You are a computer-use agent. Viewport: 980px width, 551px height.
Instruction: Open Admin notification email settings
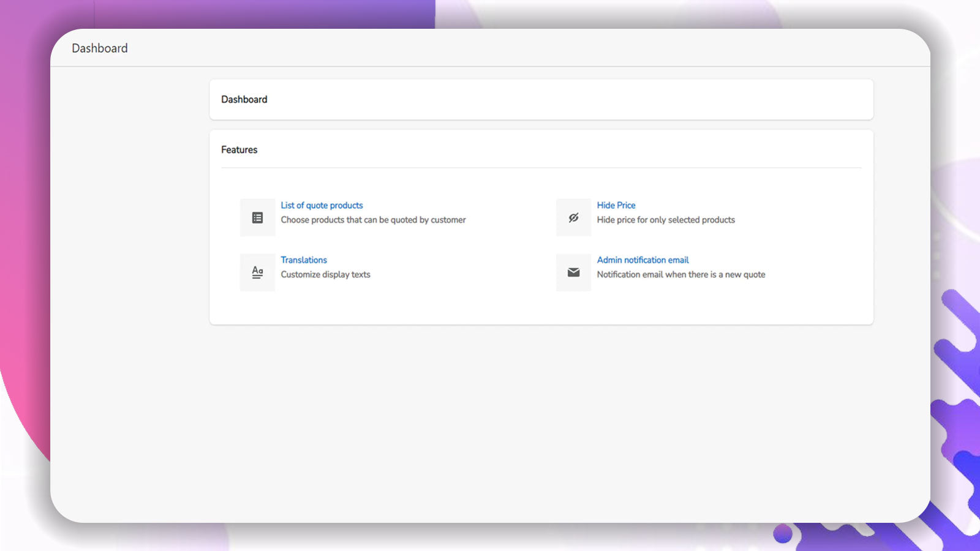click(643, 260)
